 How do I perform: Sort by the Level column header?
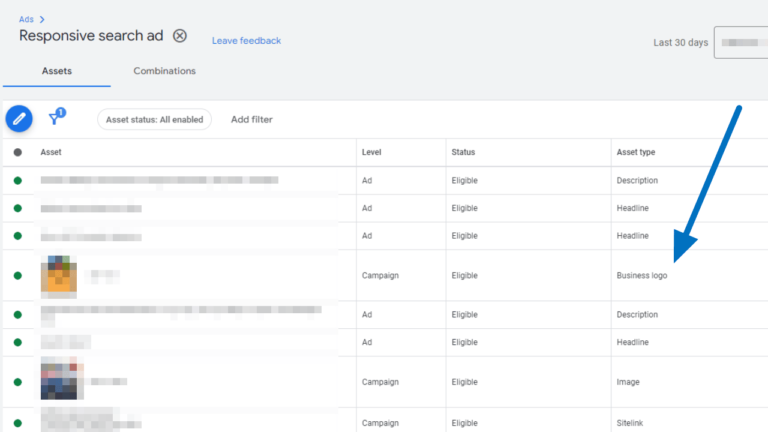point(371,152)
